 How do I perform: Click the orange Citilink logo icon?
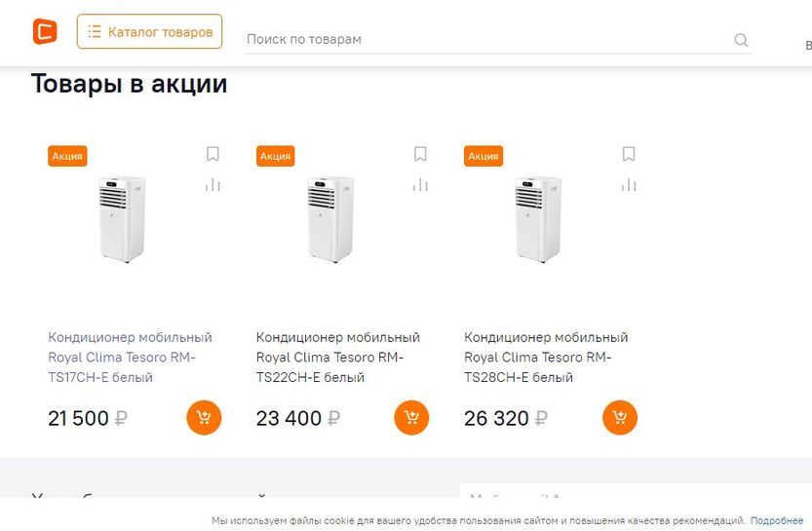[44, 31]
